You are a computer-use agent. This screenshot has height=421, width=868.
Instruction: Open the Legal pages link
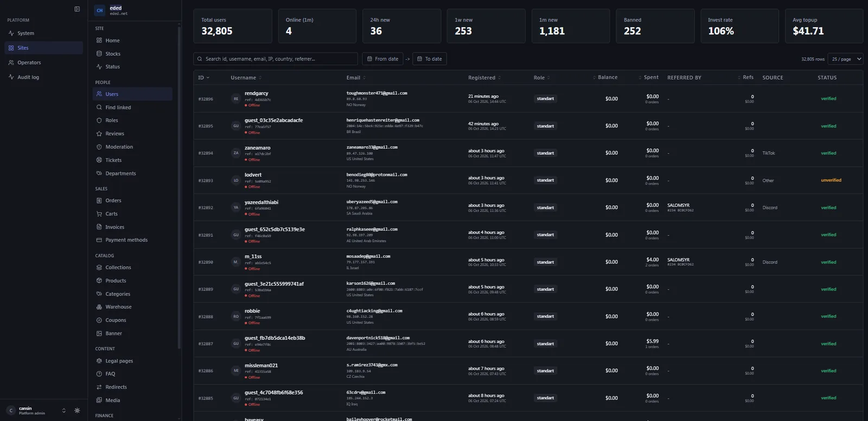point(132,361)
